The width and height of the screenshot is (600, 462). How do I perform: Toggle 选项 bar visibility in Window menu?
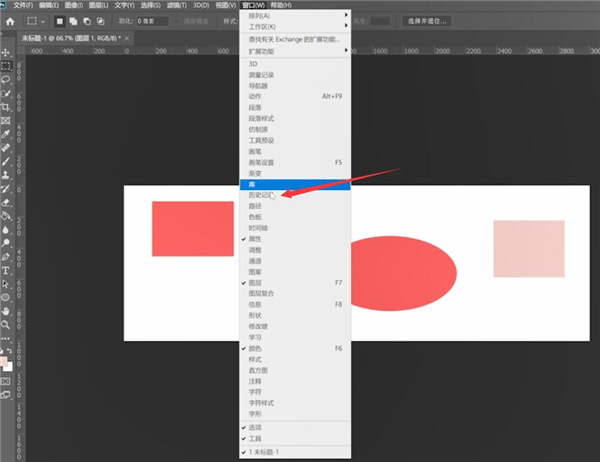(295, 428)
